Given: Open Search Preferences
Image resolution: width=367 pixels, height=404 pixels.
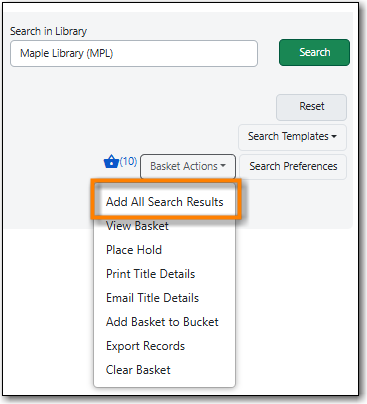Looking at the screenshot, I should pyautogui.click(x=293, y=166).
